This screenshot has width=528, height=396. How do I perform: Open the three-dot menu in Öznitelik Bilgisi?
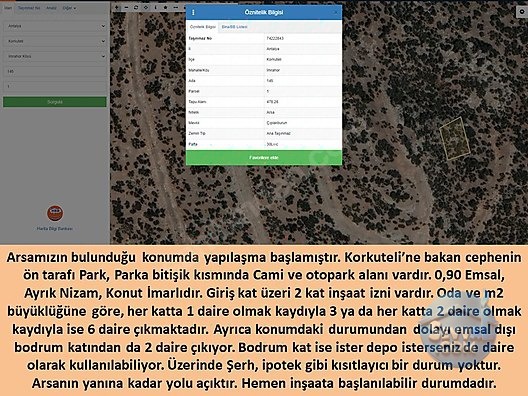click(x=193, y=12)
